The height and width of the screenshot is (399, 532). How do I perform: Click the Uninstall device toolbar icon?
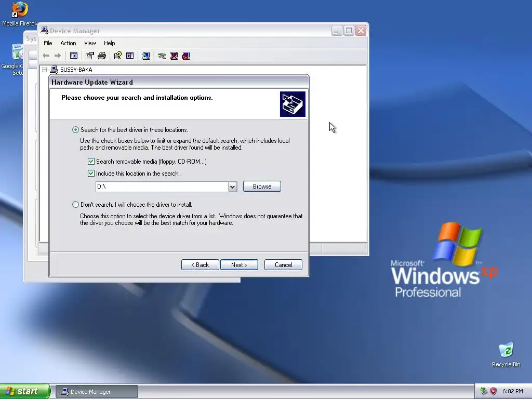pyautogui.click(x=174, y=56)
